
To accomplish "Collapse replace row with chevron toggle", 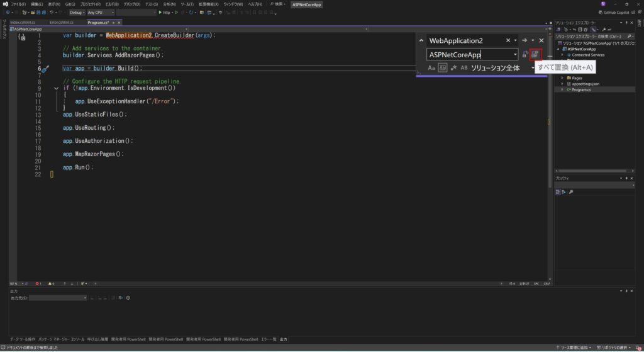I will (x=421, y=40).
